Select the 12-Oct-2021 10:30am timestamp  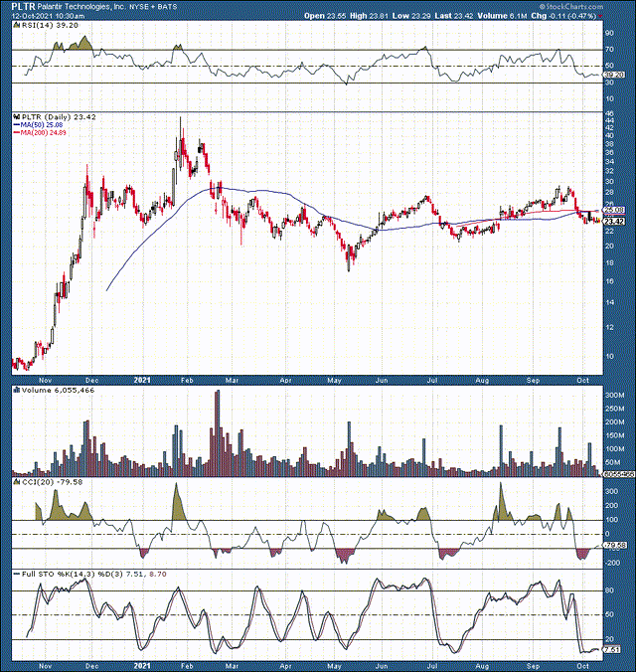coord(48,16)
